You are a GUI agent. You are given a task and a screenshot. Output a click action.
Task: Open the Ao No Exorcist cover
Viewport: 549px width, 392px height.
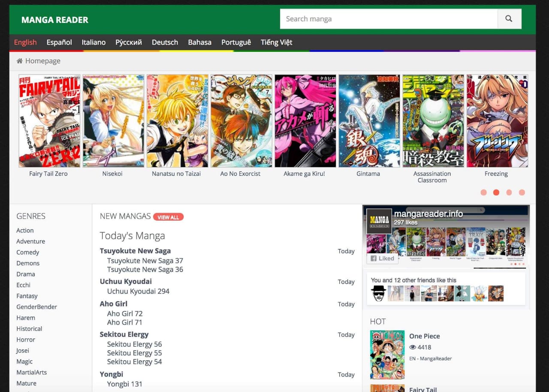[241, 121]
